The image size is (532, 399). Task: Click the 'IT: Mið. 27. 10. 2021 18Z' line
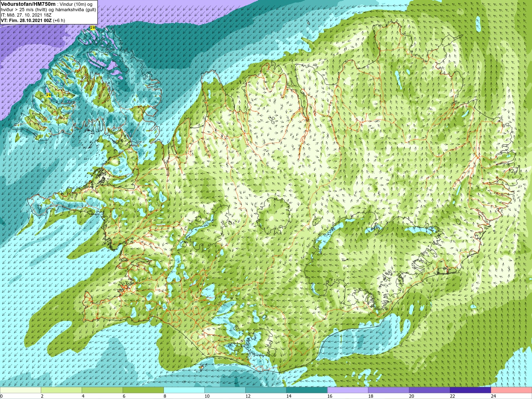click(x=26, y=15)
